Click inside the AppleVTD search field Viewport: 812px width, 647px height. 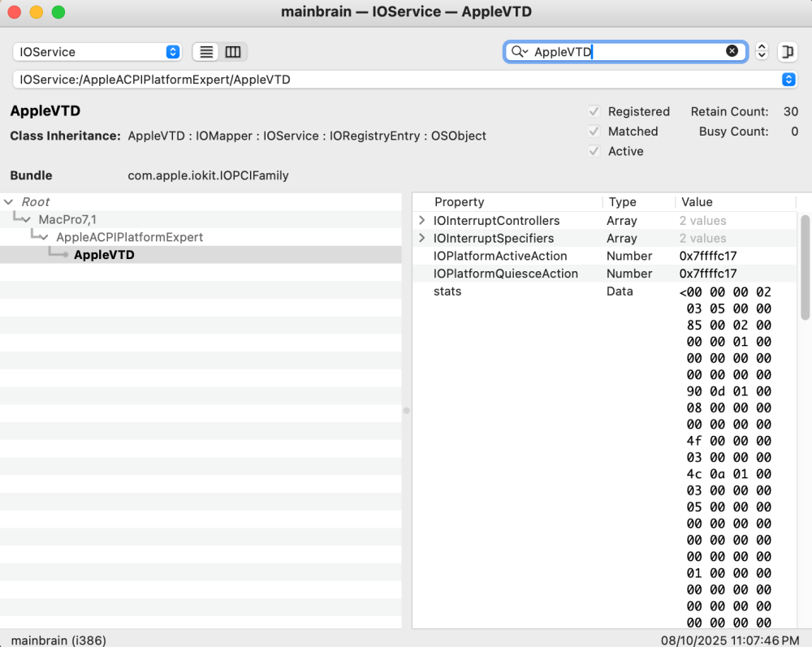coord(627,52)
